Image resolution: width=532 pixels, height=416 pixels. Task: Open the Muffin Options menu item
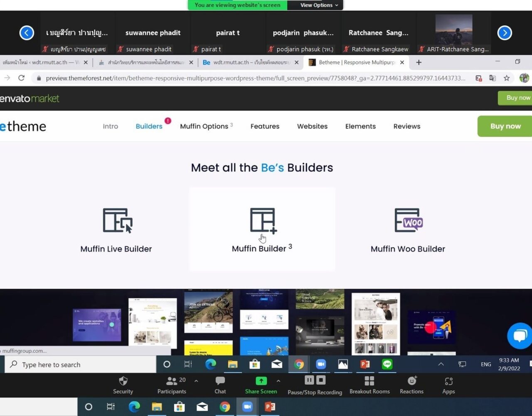206,126
